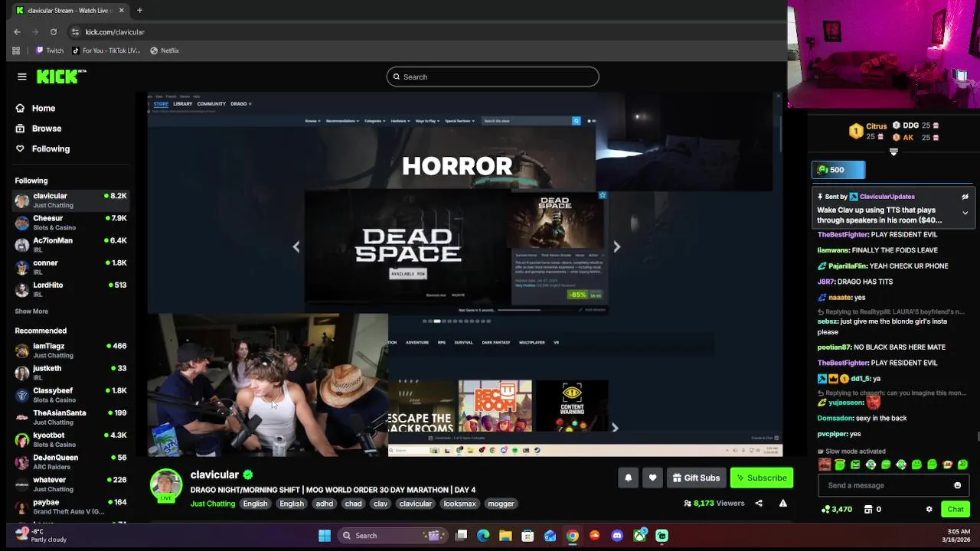Show more followed channels

[31, 311]
